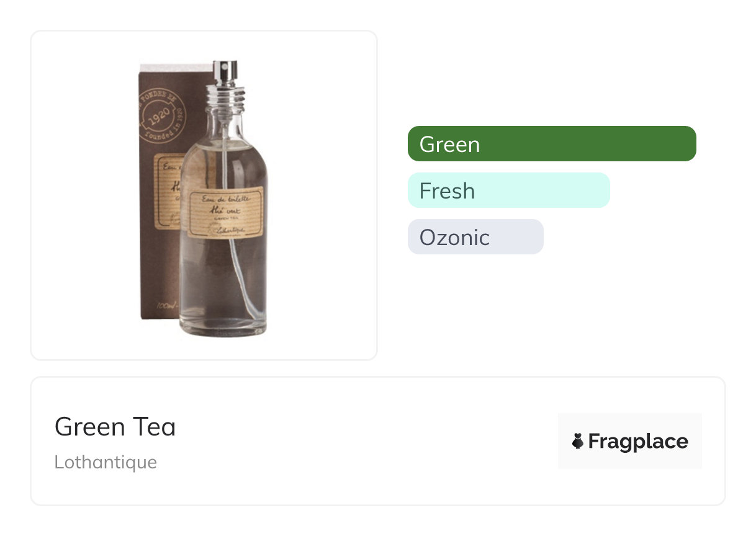Click the Fragplace flask logo icon
Viewport: 756px width, 536px height.
click(578, 442)
